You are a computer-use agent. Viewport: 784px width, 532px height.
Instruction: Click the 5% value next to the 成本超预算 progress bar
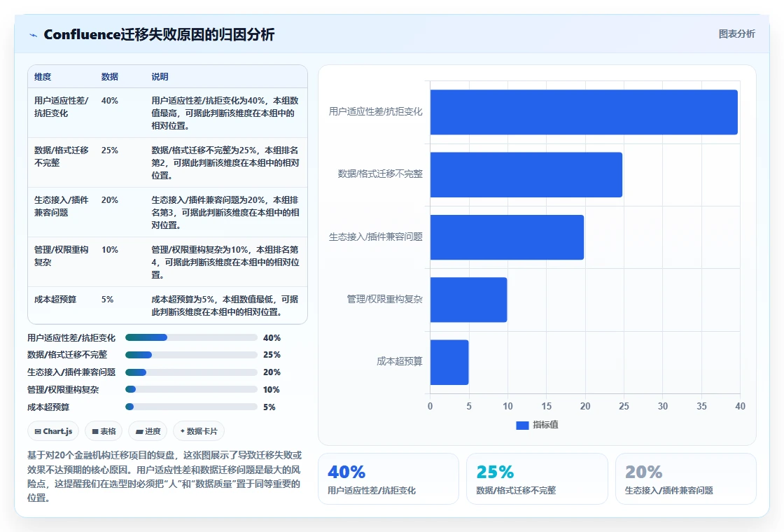(x=269, y=407)
